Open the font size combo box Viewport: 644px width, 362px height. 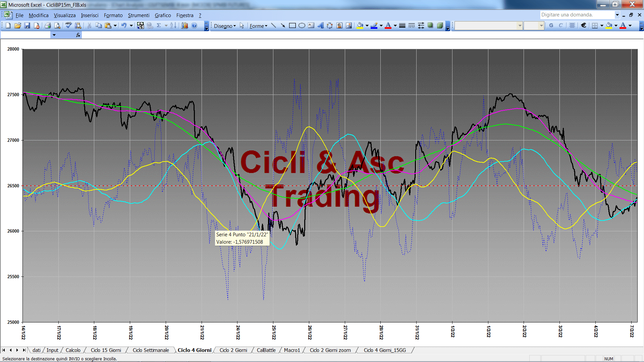tap(534, 25)
